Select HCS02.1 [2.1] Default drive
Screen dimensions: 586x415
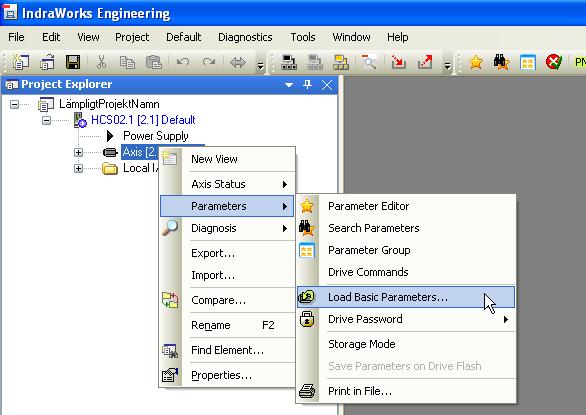coord(143,120)
